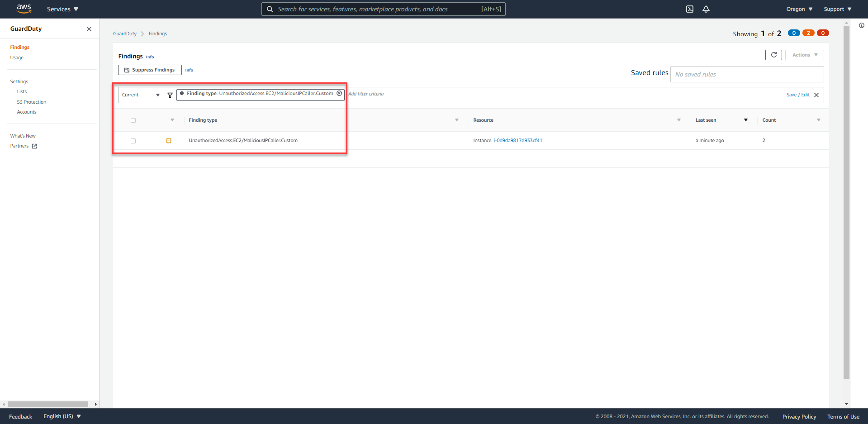868x424 pixels.
Task: Open the Oregon region selector
Action: pyautogui.click(x=799, y=9)
